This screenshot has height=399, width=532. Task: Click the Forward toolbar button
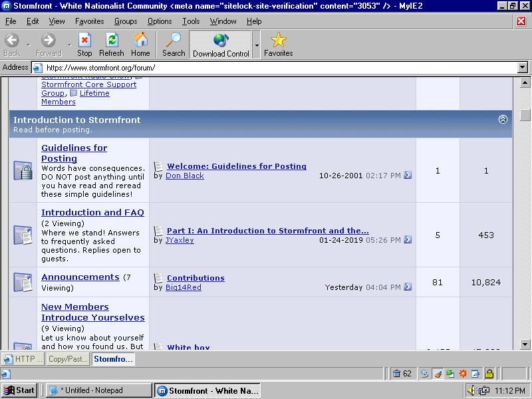(49, 45)
